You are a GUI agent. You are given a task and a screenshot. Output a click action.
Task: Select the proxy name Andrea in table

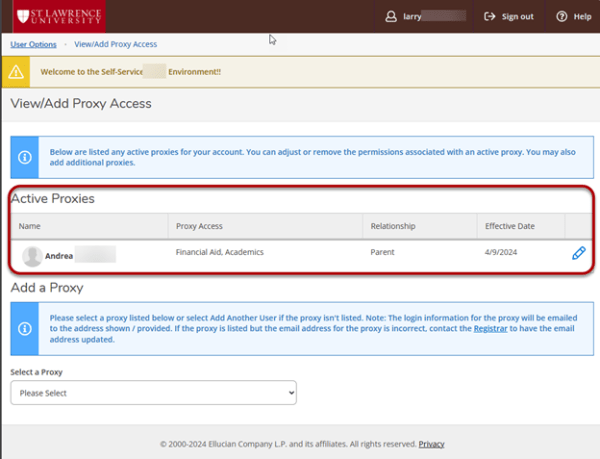coord(59,256)
